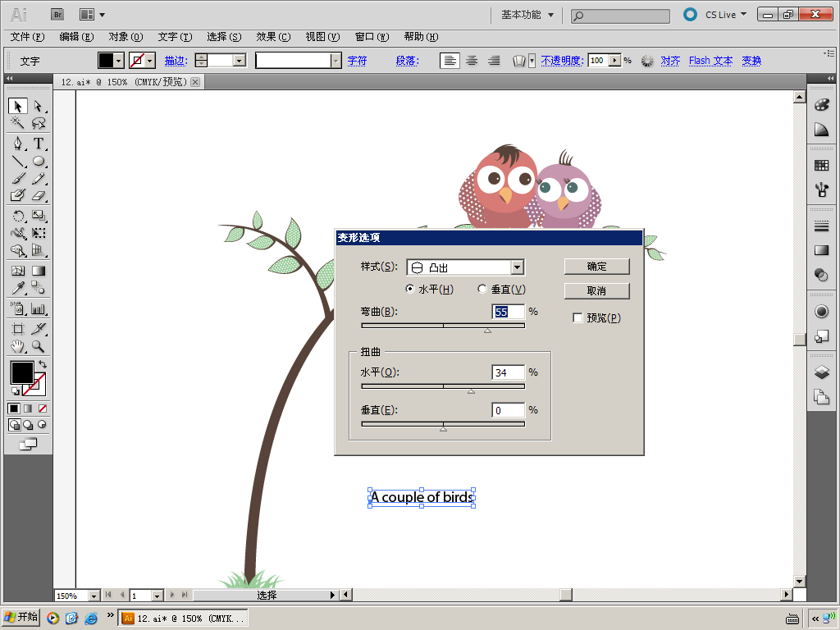The height and width of the screenshot is (630, 840).
Task: Select the Eyedropper tool
Action: click(18, 288)
